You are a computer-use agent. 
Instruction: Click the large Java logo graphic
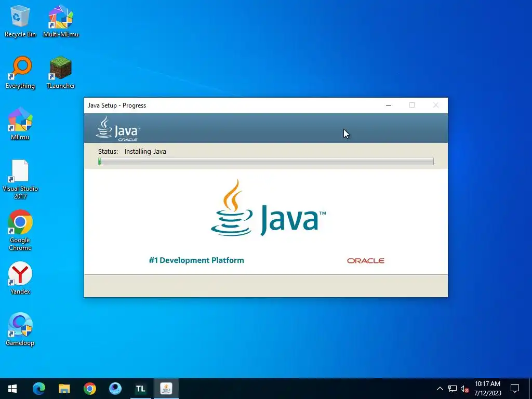[268, 208]
